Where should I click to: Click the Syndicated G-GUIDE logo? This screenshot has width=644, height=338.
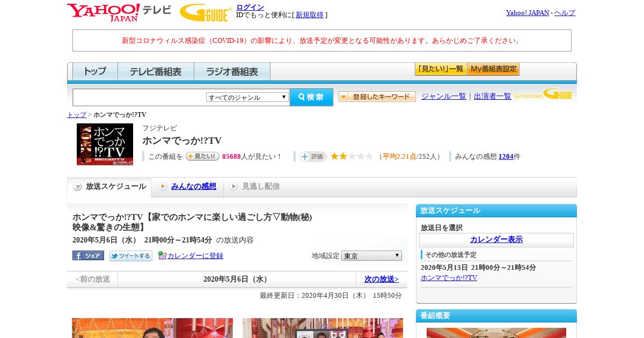point(543,94)
